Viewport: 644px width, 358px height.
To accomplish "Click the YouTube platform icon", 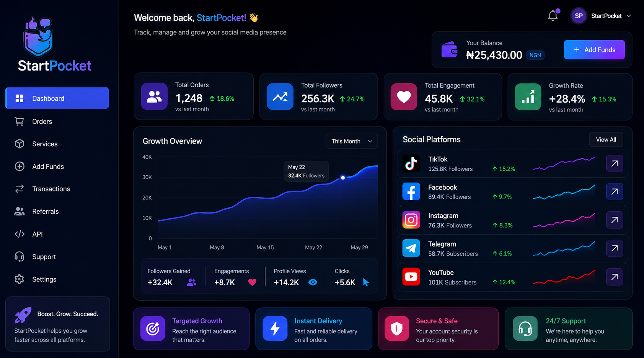I will [411, 276].
